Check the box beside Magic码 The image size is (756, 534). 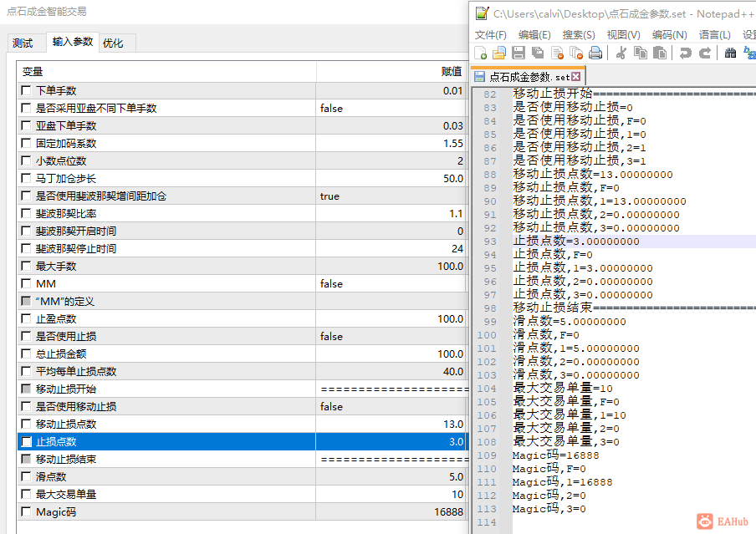27,512
